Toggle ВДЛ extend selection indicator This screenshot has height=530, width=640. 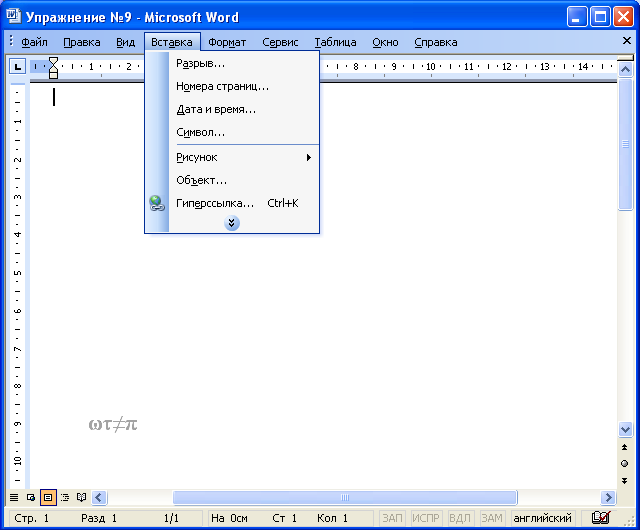[460, 518]
